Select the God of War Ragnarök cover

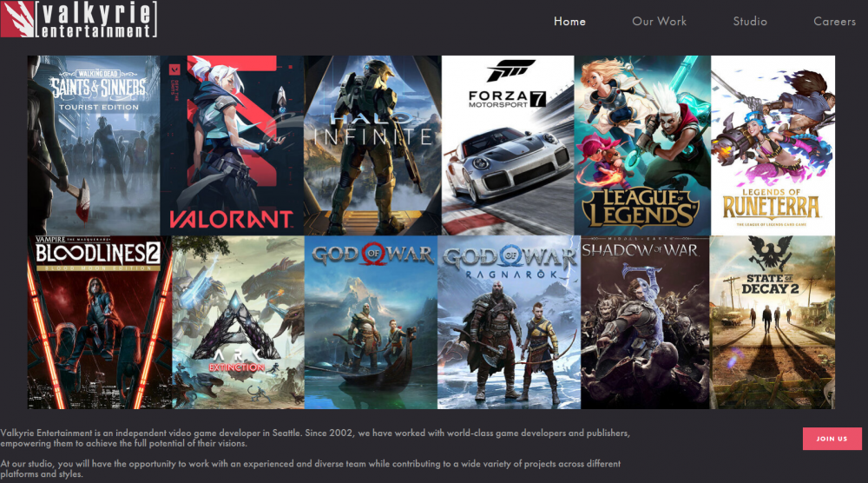click(x=509, y=322)
